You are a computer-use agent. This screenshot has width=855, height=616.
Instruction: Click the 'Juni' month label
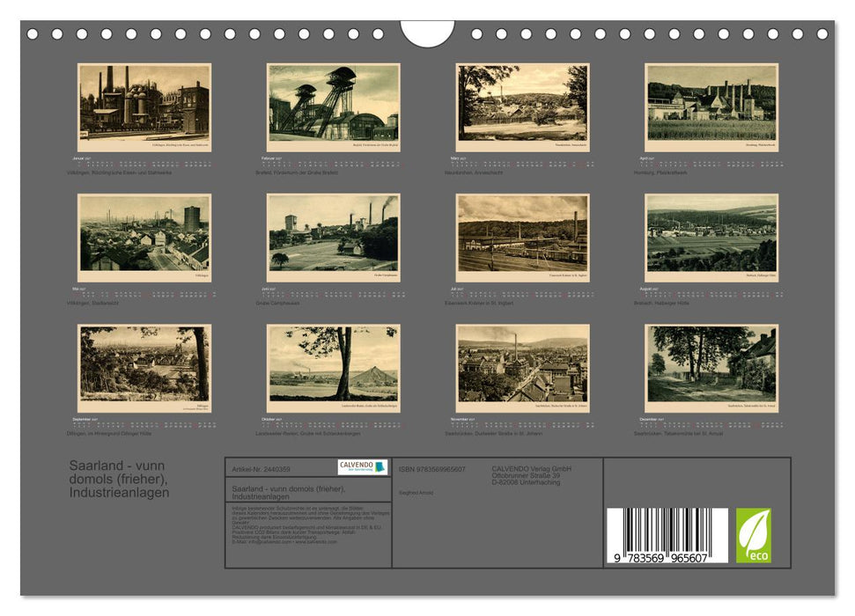265,289
